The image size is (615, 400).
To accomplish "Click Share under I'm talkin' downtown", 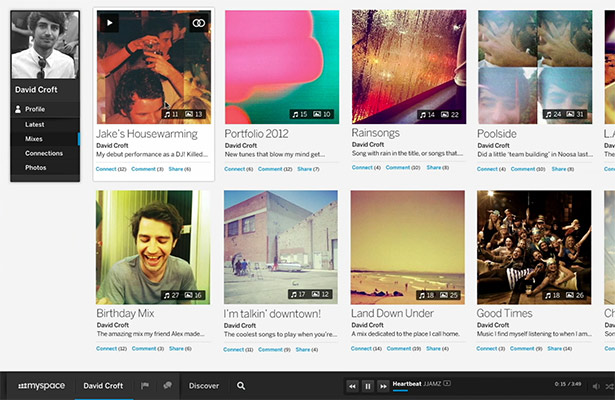I will [303, 349].
